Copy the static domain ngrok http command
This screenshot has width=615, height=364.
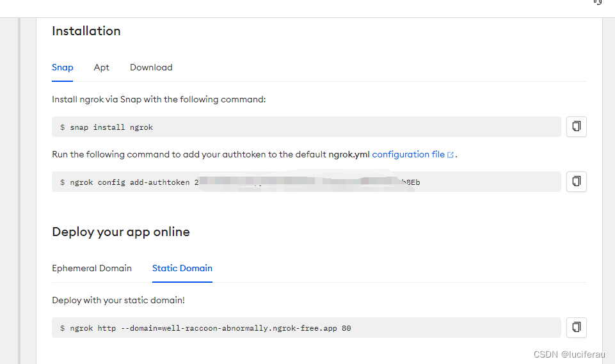click(576, 327)
